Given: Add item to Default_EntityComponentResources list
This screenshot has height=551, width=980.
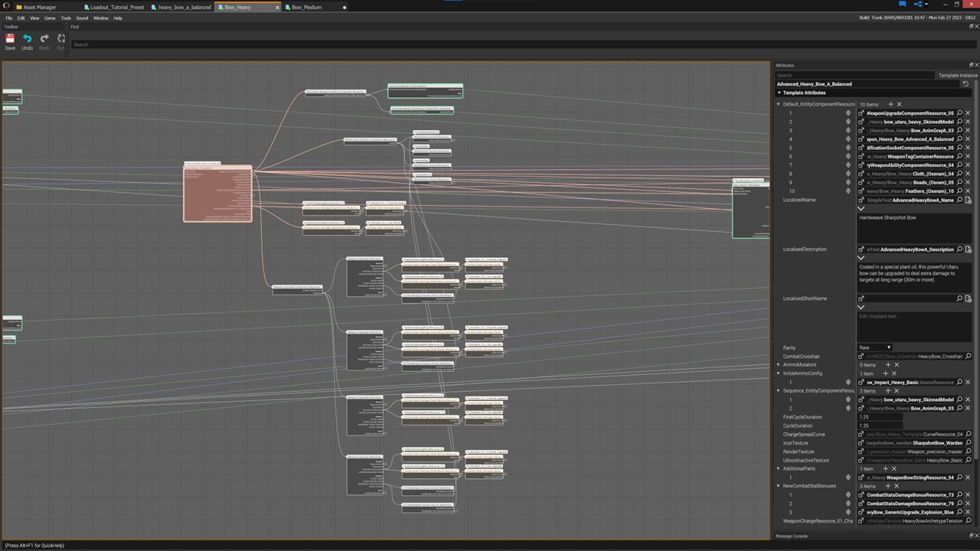Looking at the screenshot, I should click(x=890, y=104).
